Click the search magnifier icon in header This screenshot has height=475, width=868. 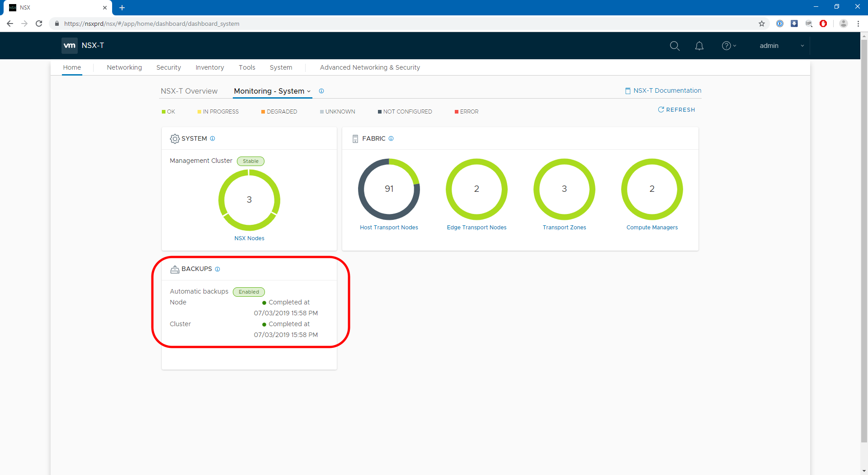[675, 46]
